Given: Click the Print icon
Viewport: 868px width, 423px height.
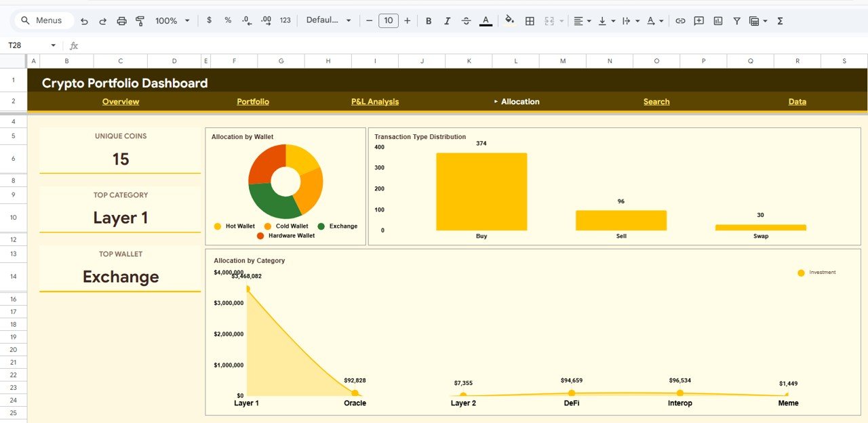Looking at the screenshot, I should (121, 20).
